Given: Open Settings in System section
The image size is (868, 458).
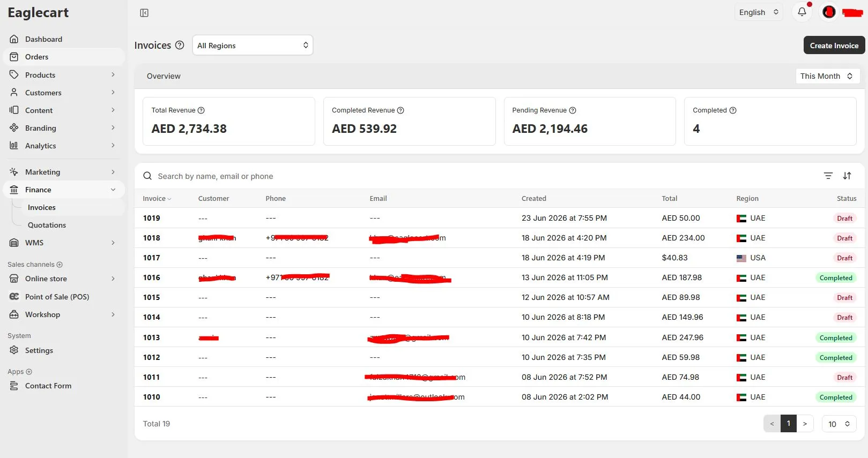Looking at the screenshot, I should (39, 350).
